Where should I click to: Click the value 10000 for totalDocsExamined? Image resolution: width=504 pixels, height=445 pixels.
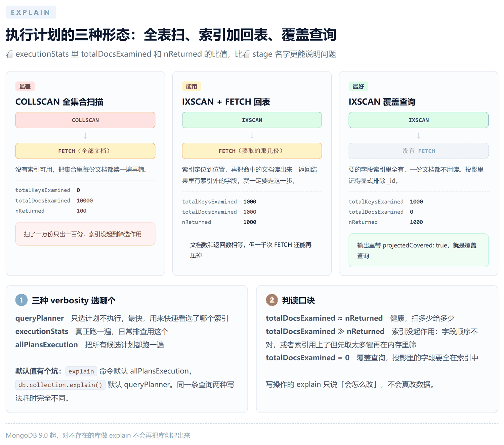(x=85, y=201)
